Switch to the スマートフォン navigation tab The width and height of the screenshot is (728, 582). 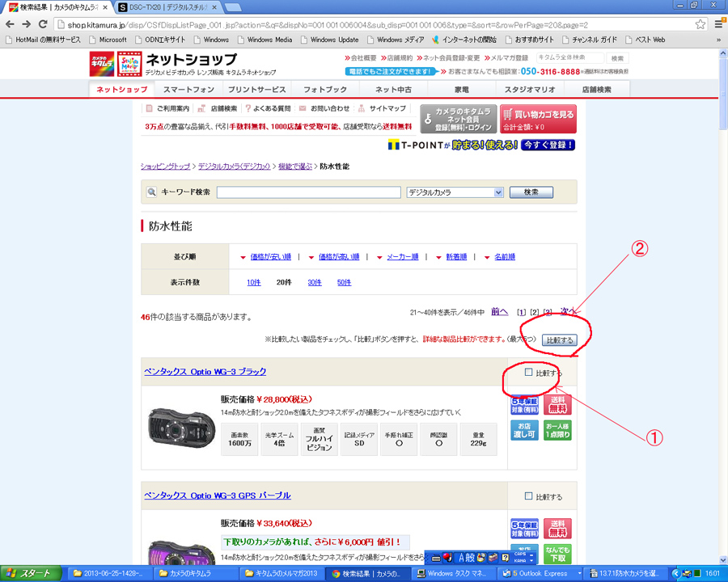click(x=188, y=89)
